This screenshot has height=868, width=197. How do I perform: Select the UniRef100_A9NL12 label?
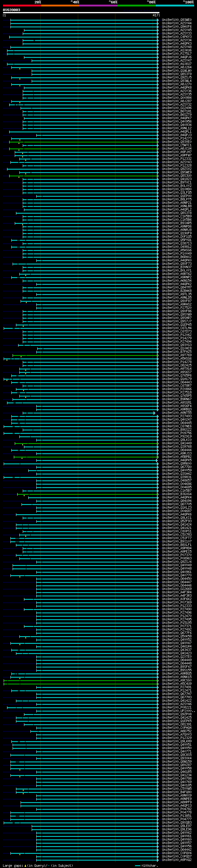[x=176, y=128]
